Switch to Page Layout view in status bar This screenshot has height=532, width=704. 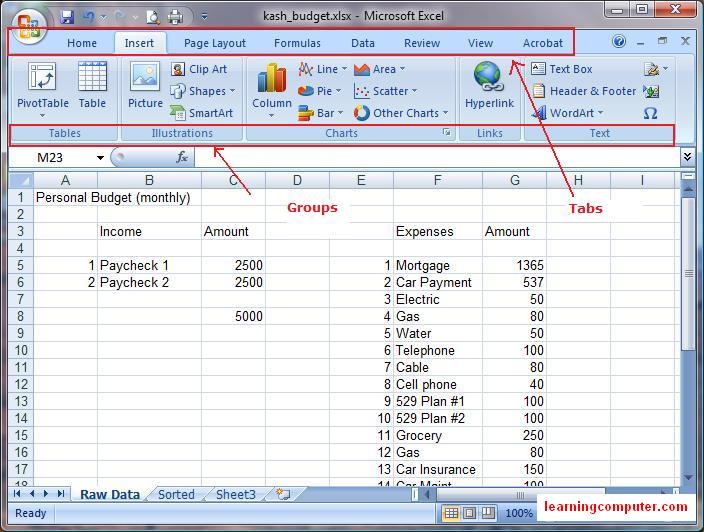point(470,513)
